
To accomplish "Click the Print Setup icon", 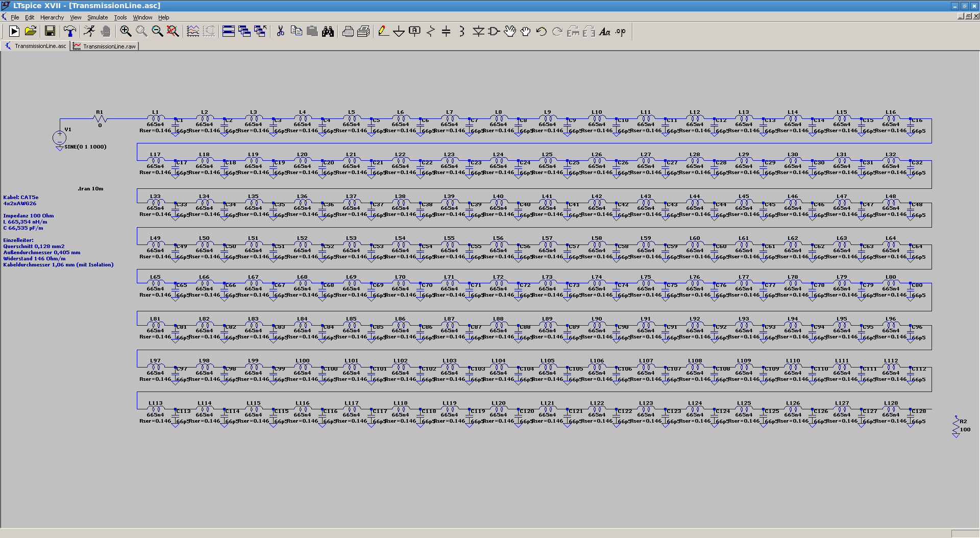I will 348,32.
